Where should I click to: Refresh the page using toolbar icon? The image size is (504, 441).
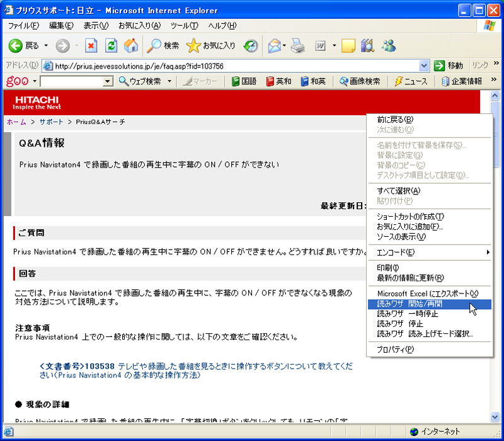112,45
